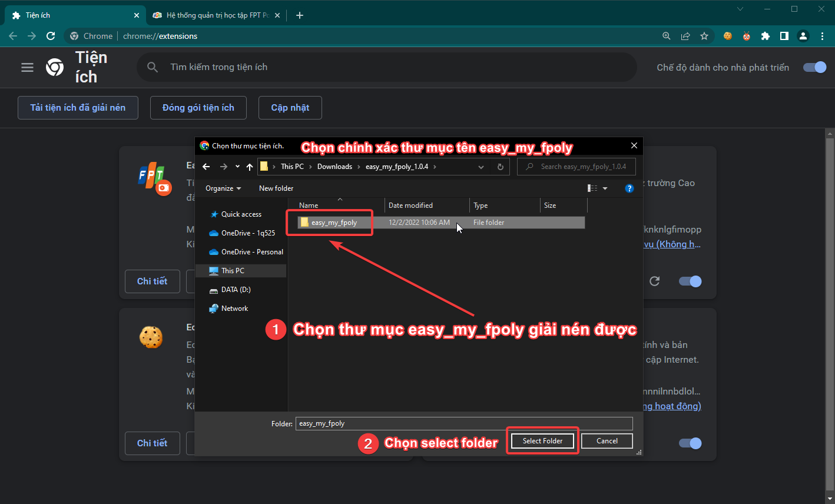835x504 pixels.
Task: Click the zoom magnifier icon in address bar
Action: tap(667, 36)
